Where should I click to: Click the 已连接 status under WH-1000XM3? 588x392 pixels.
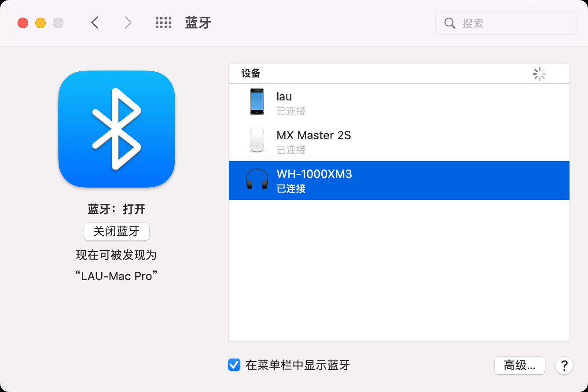[291, 189]
